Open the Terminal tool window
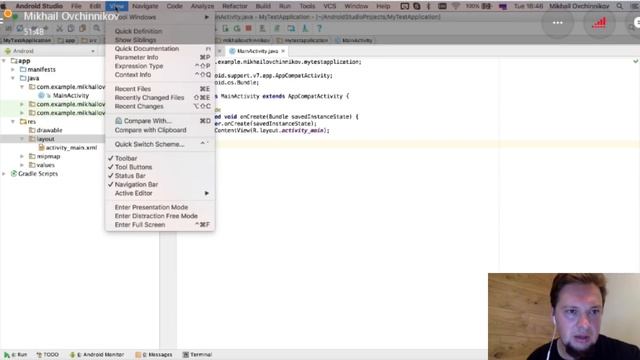 (198, 355)
